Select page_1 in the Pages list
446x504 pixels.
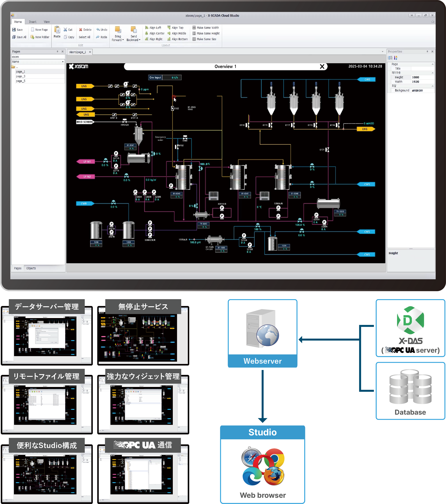[38, 72]
